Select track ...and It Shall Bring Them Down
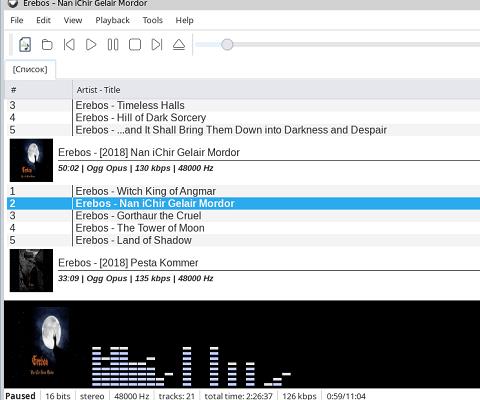Viewport: 480px width, 400px height. 243,130
